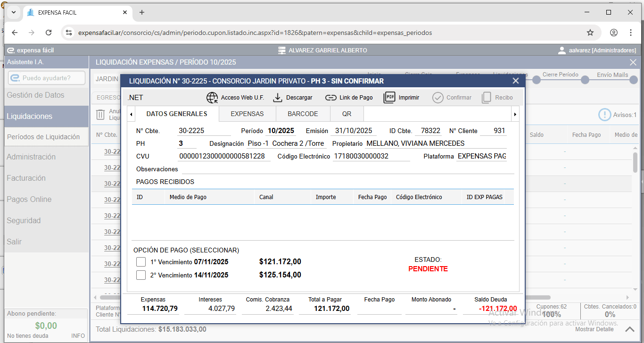Select the 1° Vencimiento 07/11/2025 checkbox

[141, 262]
